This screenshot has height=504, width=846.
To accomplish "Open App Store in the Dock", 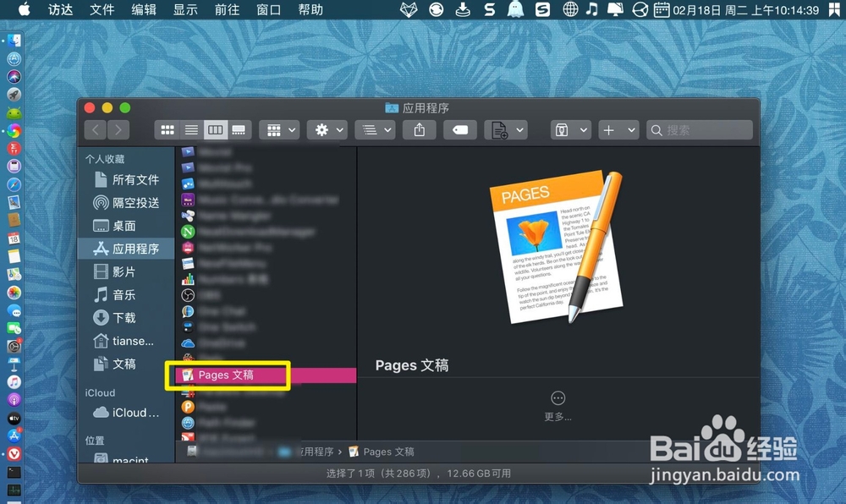I will [14, 436].
